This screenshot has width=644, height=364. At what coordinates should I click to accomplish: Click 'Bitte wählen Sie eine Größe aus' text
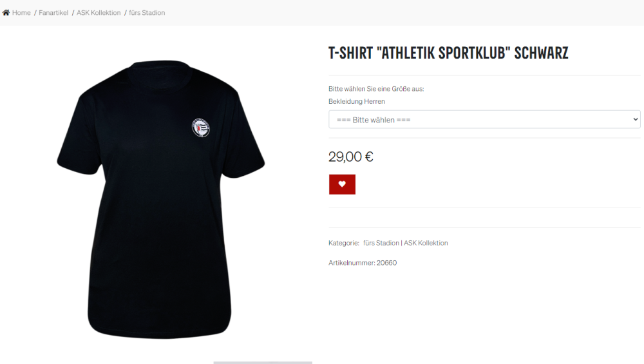[376, 89]
